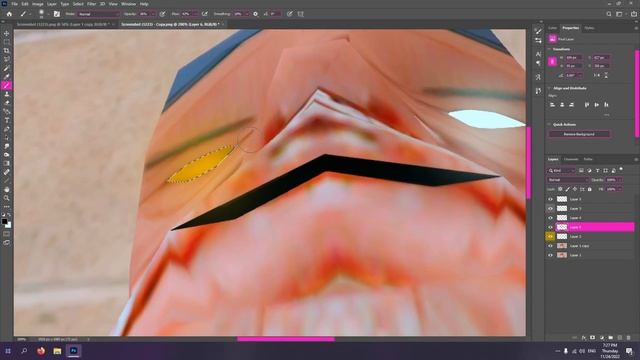Toggle visibility of the pink highlighted layer
The image size is (640, 360).
pyautogui.click(x=550, y=227)
